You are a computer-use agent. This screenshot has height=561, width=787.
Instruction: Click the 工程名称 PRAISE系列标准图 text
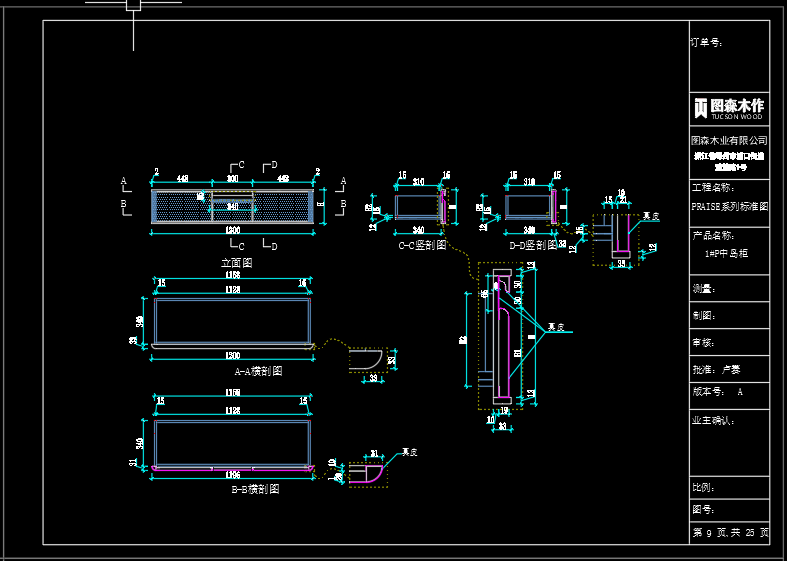pyautogui.click(x=729, y=205)
